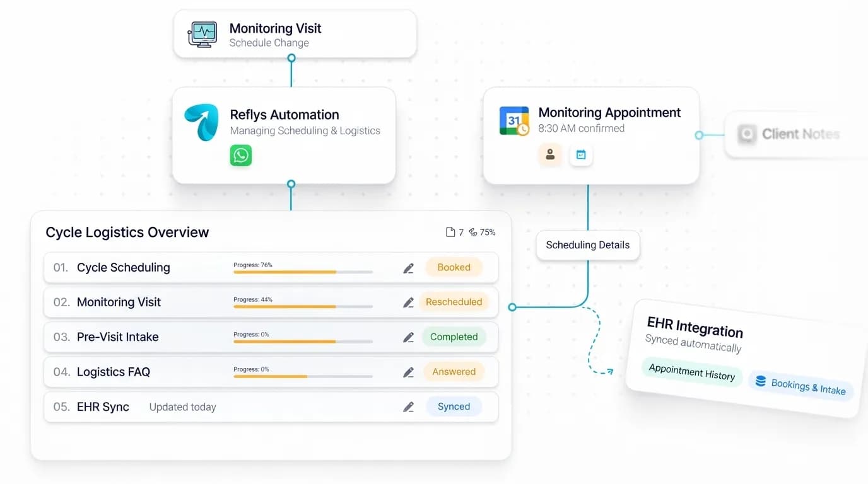The height and width of the screenshot is (484, 868).
Task: Click the Logistics FAQ progress bar
Action: click(x=303, y=376)
